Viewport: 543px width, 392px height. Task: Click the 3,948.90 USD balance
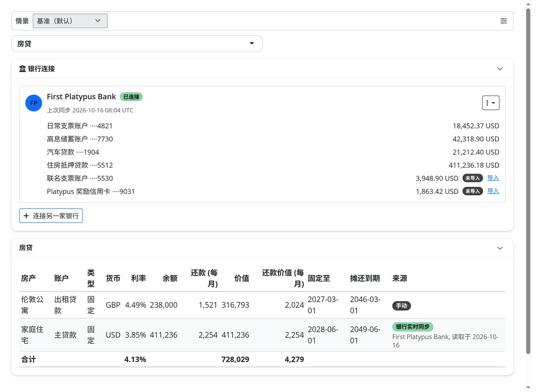point(437,178)
